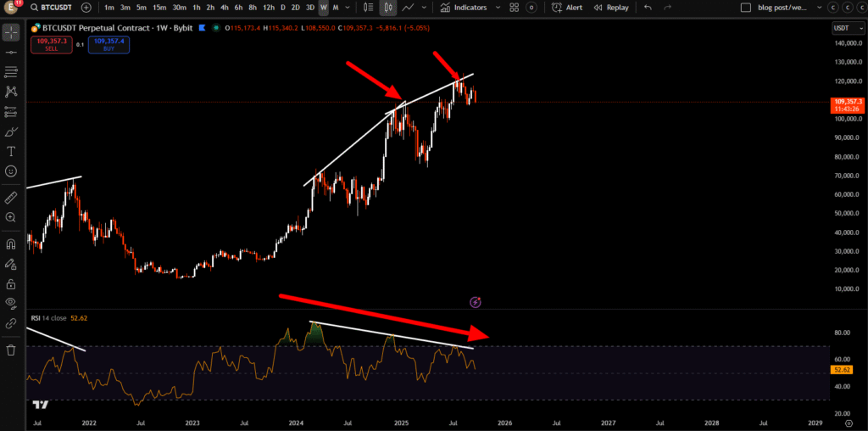
Task: Activate the Zoom In tool
Action: tap(11, 217)
